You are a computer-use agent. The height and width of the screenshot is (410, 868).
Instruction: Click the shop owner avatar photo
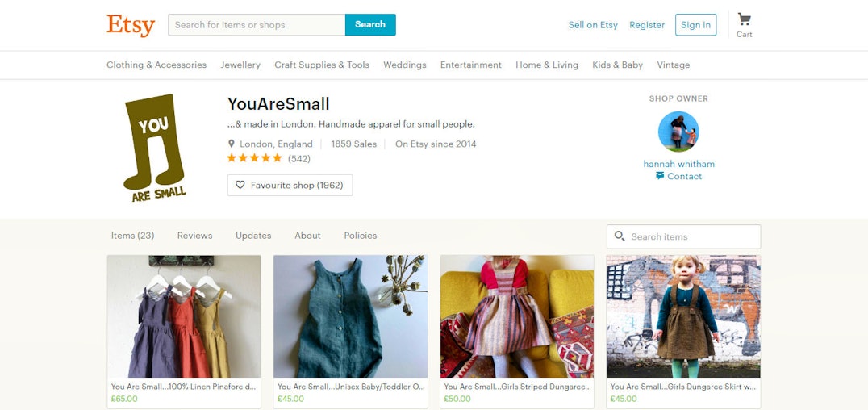point(678,132)
